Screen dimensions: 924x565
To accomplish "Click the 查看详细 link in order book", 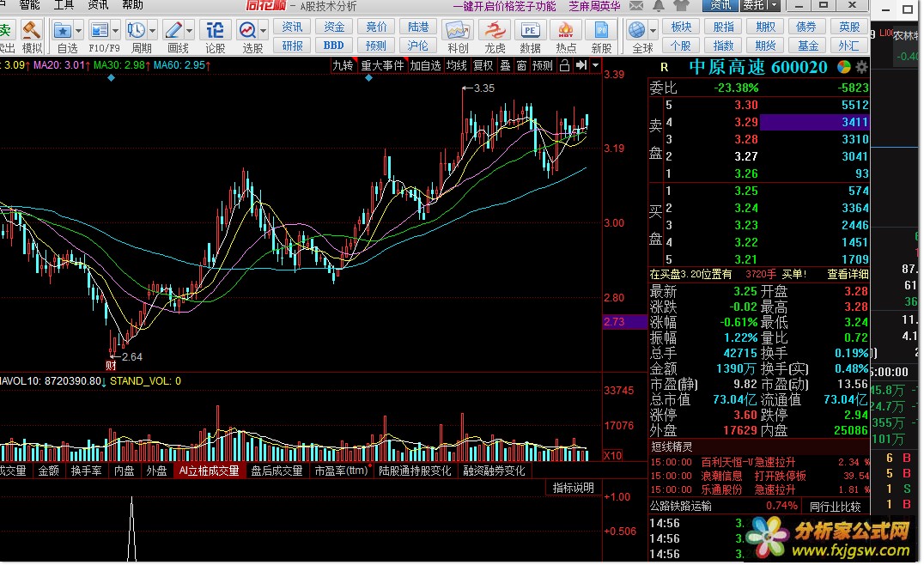I will click(848, 274).
